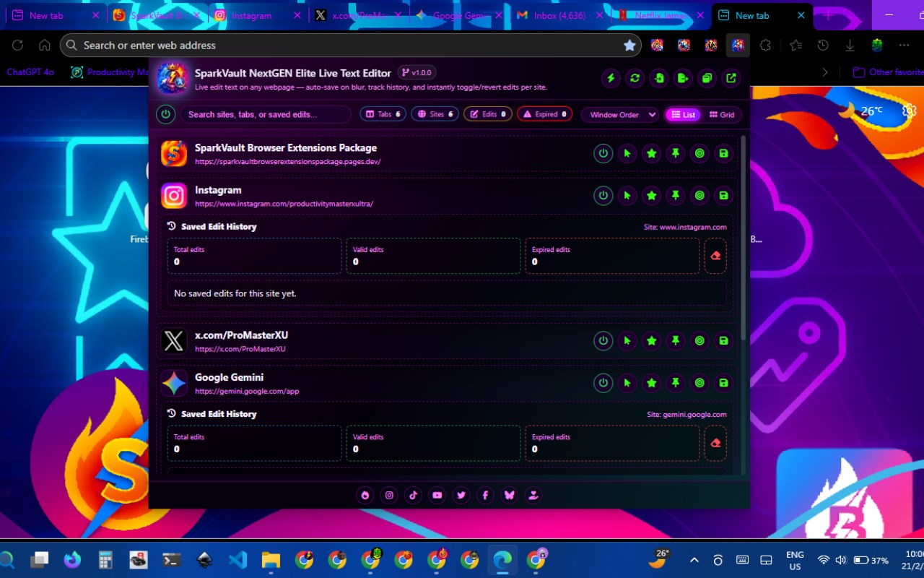Click the lightning bolt quick action icon
The image size is (924, 578).
point(611,78)
